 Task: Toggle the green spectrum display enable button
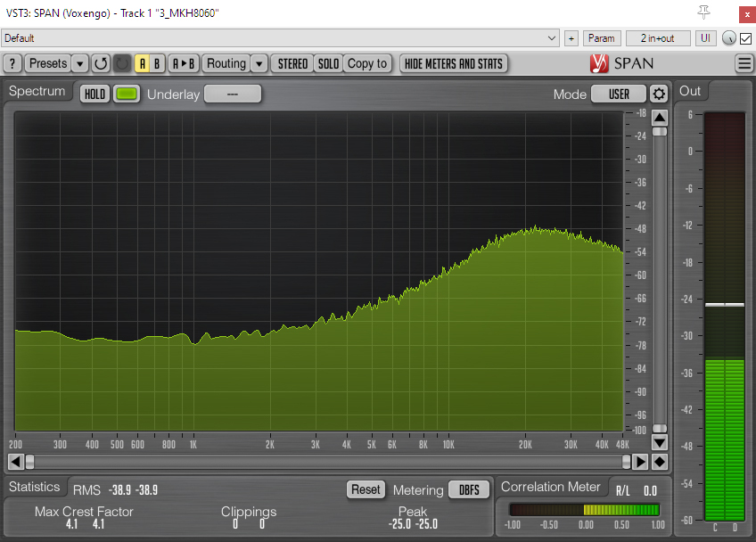coord(127,94)
